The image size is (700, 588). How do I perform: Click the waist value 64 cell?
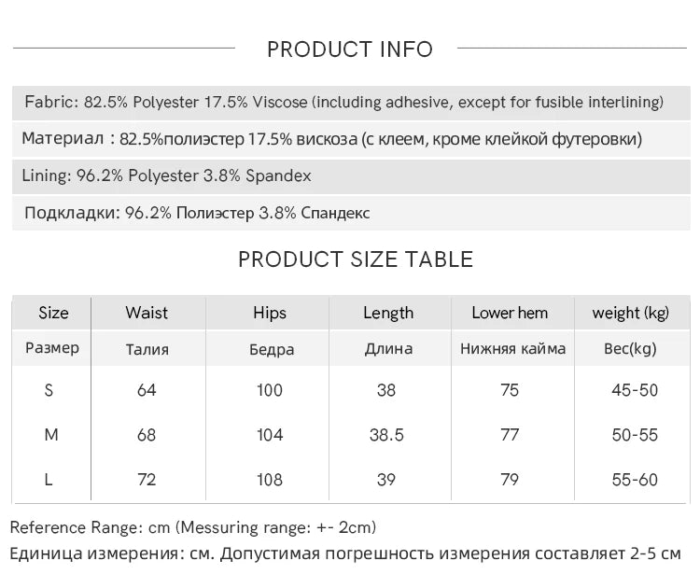(x=147, y=390)
